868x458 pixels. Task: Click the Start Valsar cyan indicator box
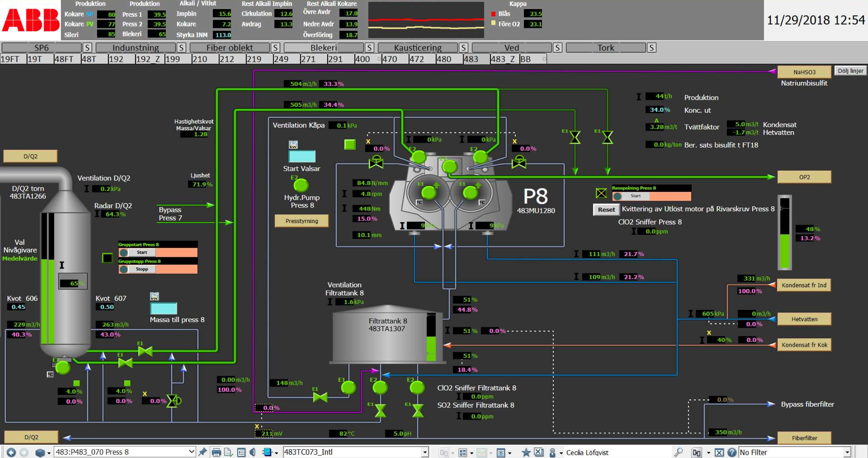coord(301,156)
